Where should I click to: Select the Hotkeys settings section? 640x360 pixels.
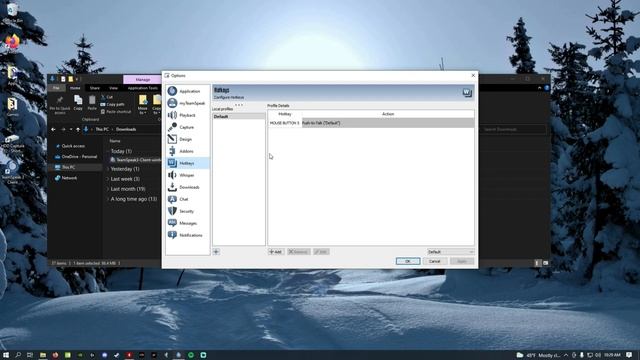coord(188,163)
